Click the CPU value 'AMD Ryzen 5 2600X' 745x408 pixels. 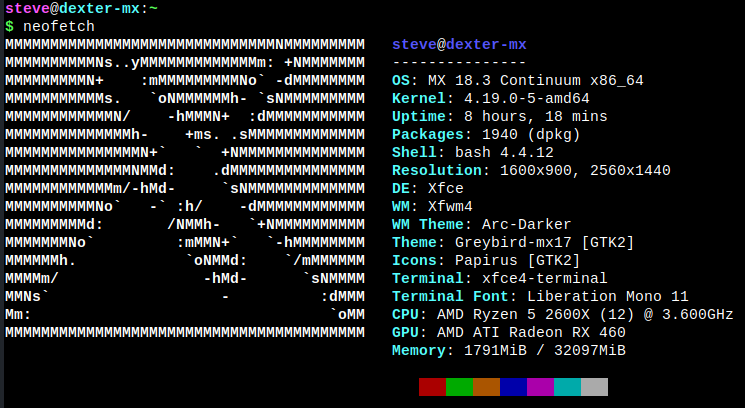pyautogui.click(x=514, y=314)
